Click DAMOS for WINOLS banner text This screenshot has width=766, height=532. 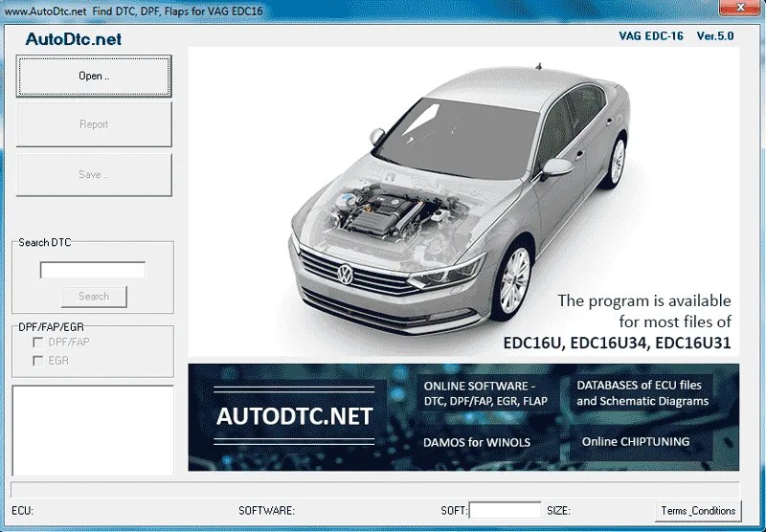[476, 442]
